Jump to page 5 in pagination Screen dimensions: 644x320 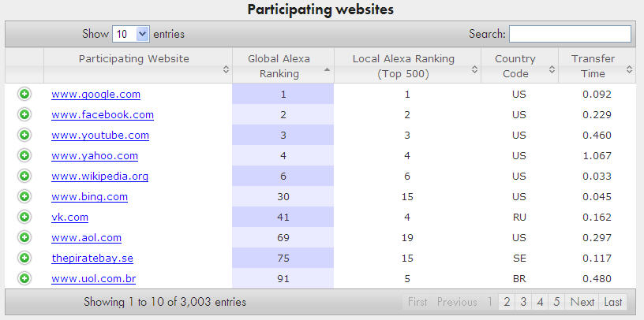pos(556,302)
